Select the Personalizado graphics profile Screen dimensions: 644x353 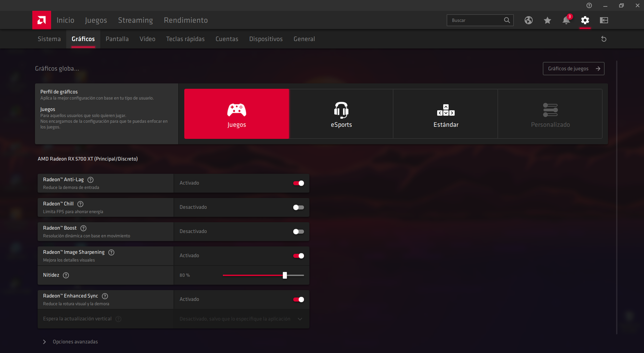click(x=550, y=114)
